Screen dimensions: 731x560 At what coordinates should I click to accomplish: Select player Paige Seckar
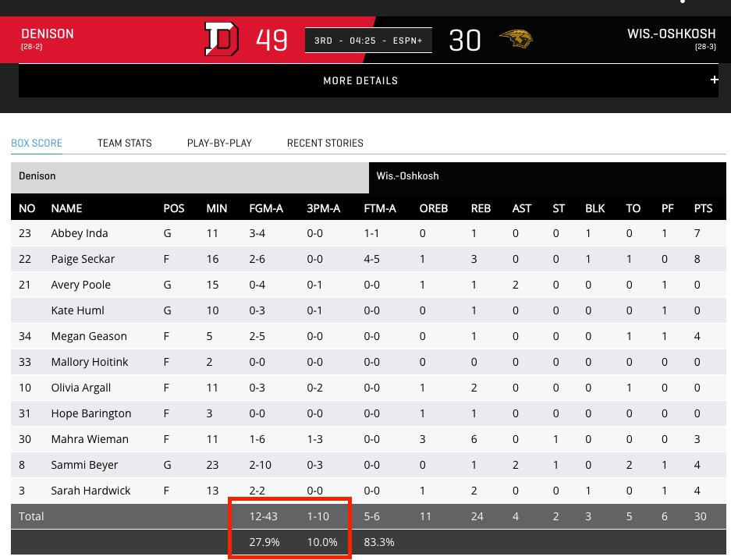click(83, 259)
